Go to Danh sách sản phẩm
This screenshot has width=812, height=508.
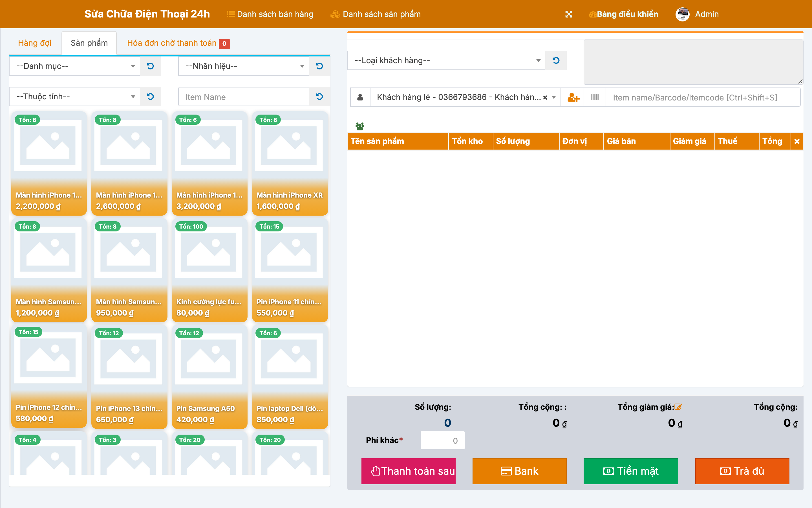[x=376, y=14]
